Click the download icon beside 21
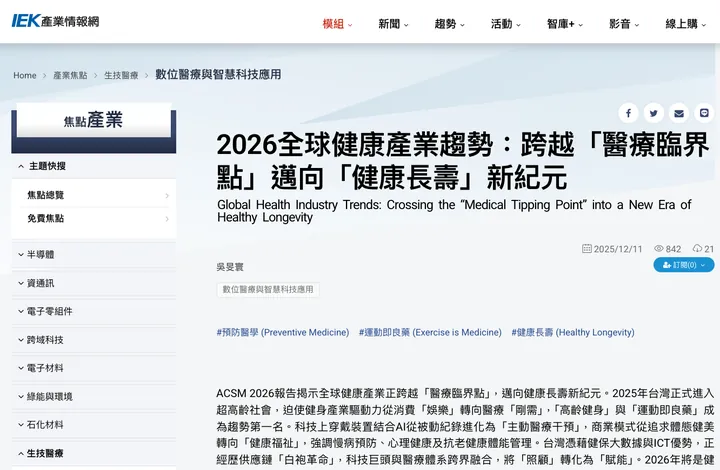The height and width of the screenshot is (470, 720). [x=698, y=249]
